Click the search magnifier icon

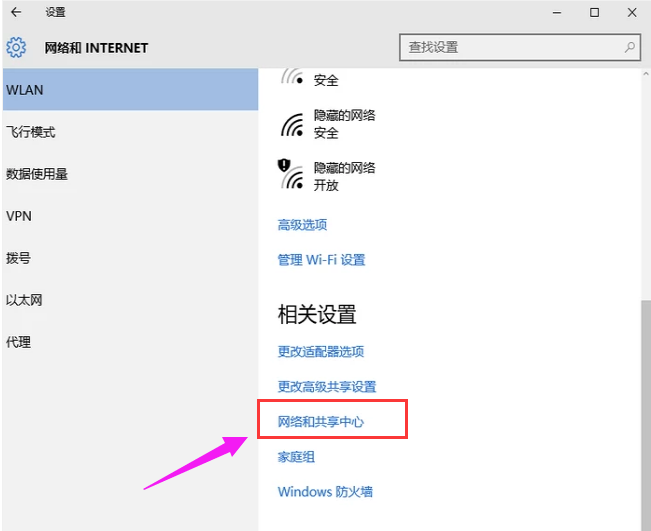click(630, 47)
